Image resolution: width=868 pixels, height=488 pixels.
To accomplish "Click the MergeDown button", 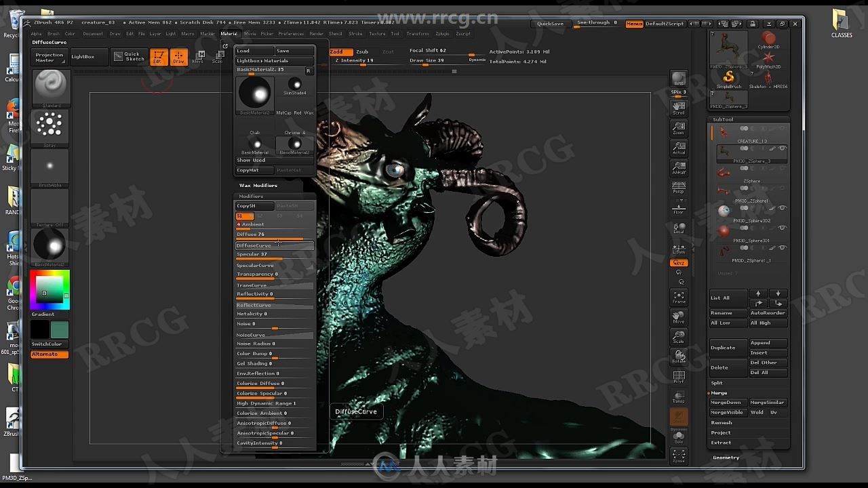I will click(x=728, y=403).
